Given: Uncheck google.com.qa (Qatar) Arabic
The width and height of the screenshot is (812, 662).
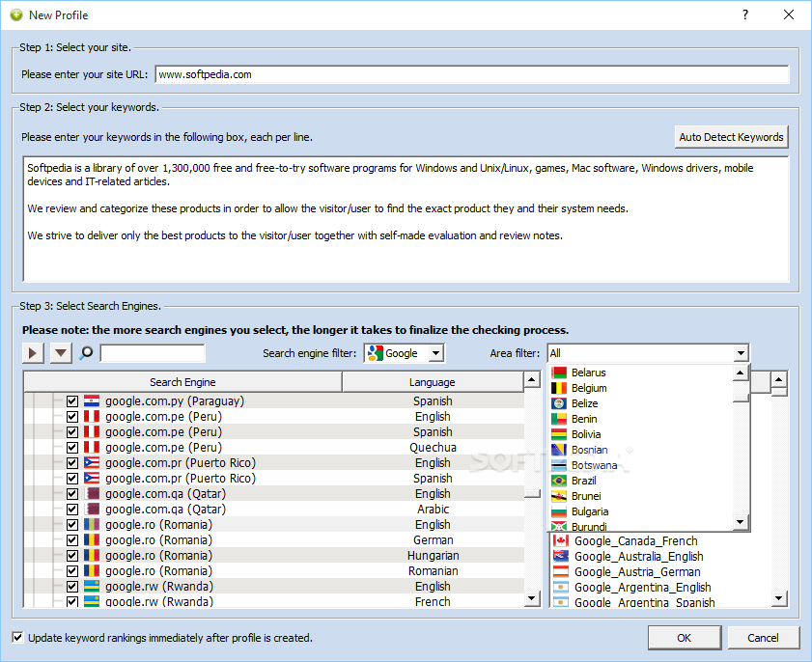Looking at the screenshot, I should tap(72, 510).
